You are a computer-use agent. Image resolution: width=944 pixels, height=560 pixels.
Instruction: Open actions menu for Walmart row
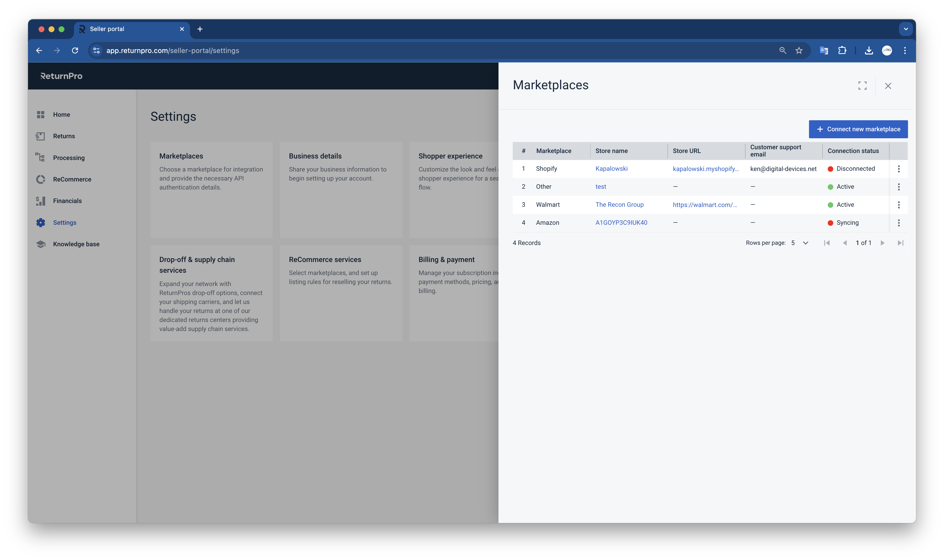[x=898, y=204]
